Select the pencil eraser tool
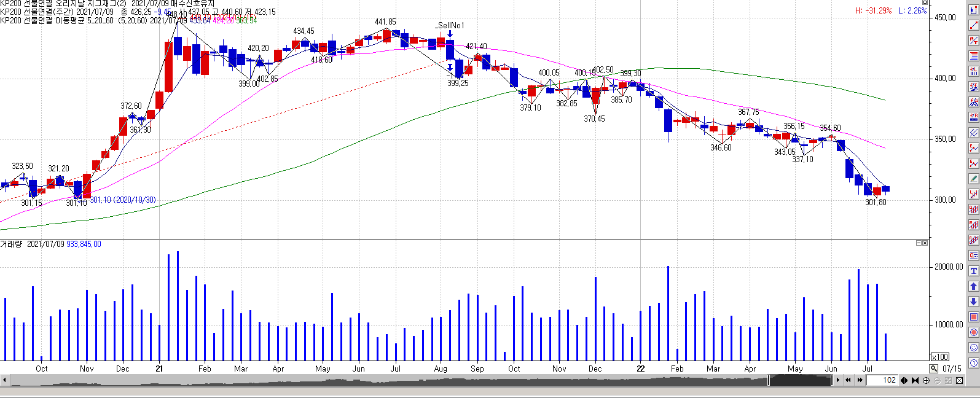This screenshot has width=980, height=398. (973, 179)
